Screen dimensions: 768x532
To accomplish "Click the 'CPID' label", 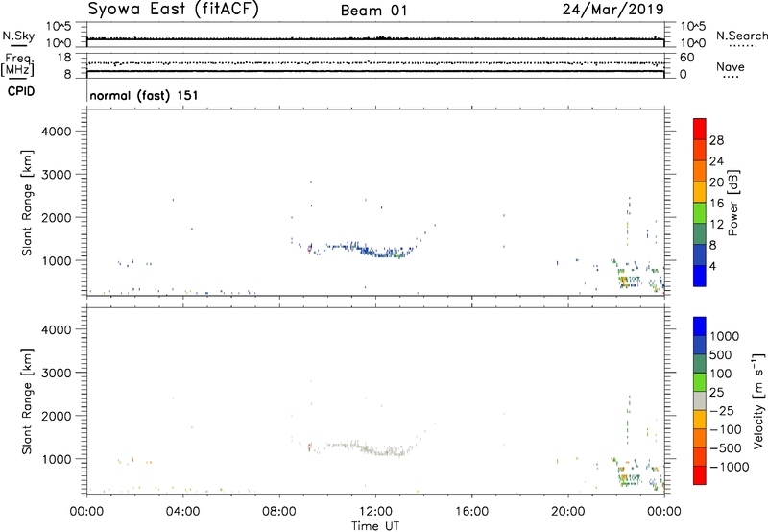I will 21,91.
